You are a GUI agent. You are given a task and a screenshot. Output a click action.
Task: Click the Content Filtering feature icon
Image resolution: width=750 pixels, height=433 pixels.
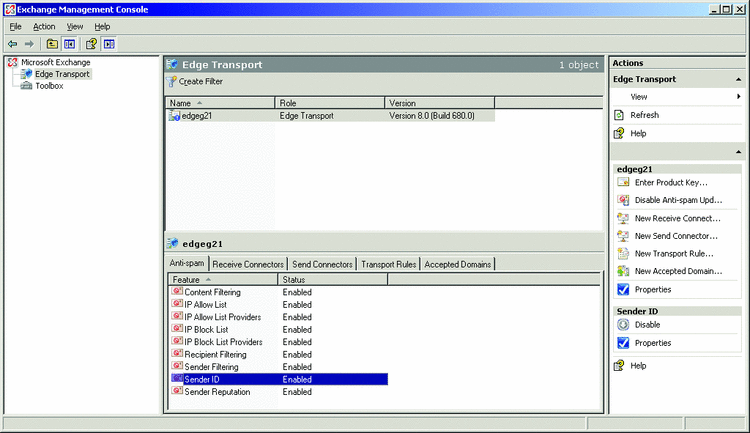point(177,291)
